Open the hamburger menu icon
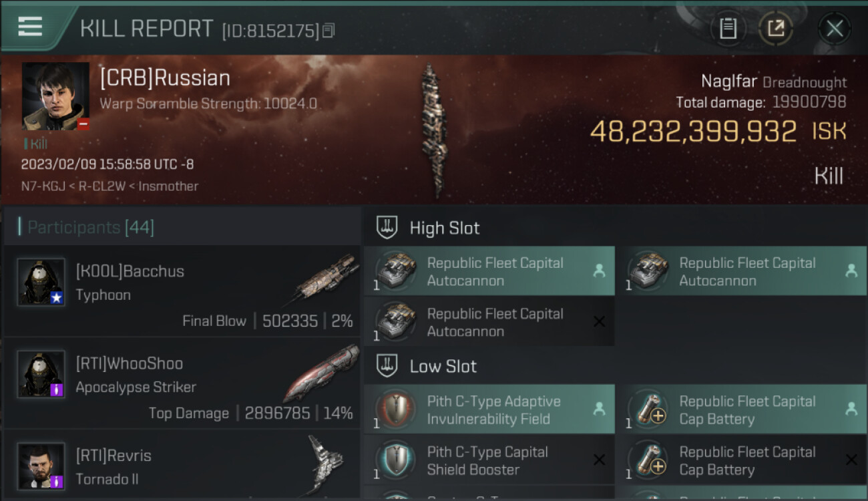The width and height of the screenshot is (868, 501). pyautogui.click(x=30, y=27)
